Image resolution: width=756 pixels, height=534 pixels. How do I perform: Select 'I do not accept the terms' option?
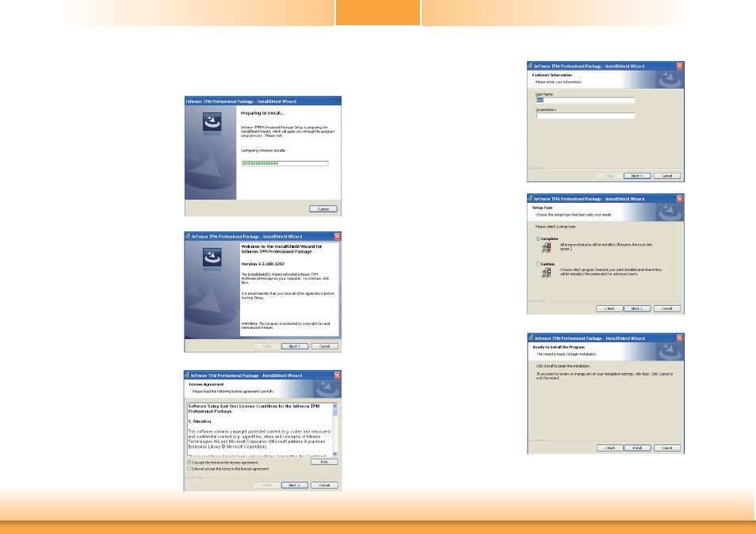[x=189, y=469]
